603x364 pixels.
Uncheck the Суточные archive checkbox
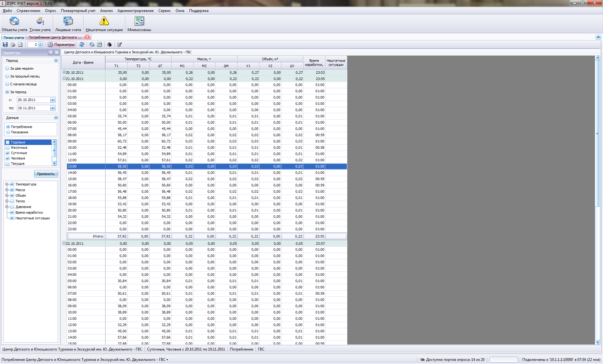(x=8, y=153)
